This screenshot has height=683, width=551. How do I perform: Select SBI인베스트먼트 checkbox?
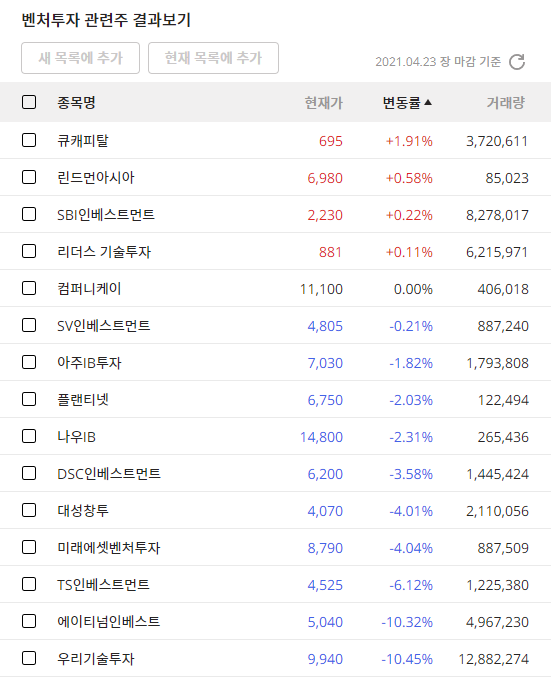coord(29,214)
